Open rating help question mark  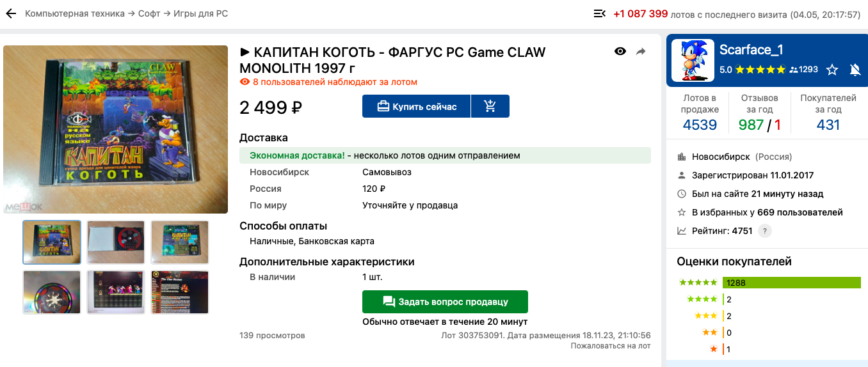764,231
